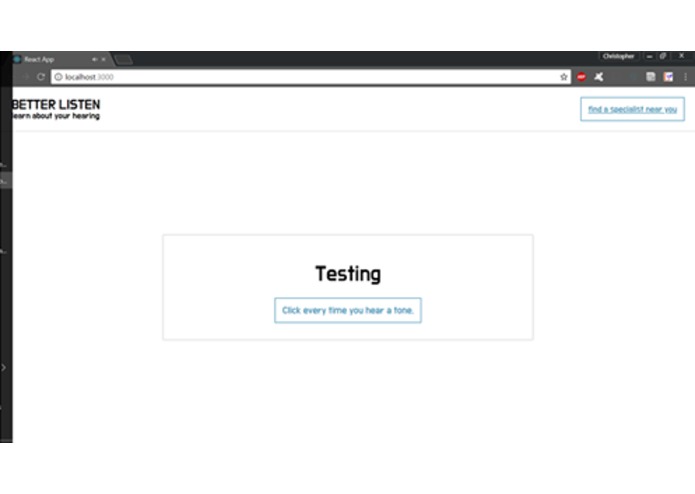Image resolution: width=695 pixels, height=494 pixels.
Task: Restore down the browser window
Action: [x=663, y=56]
